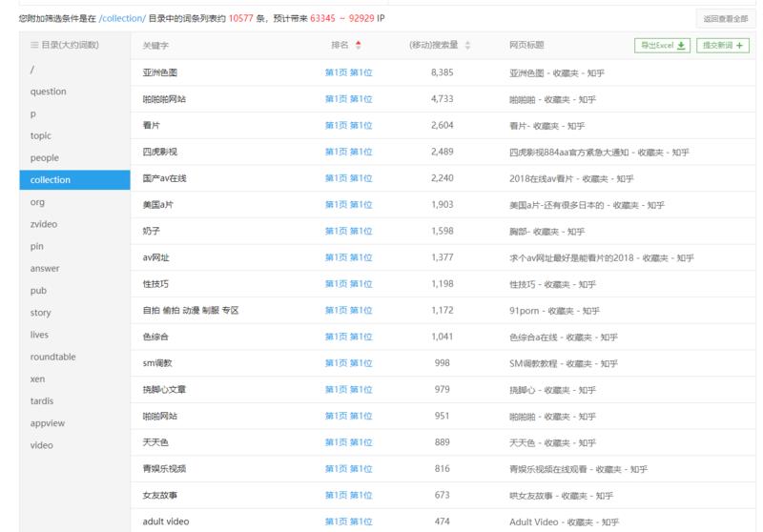Sort by 排名 column arrow
The height and width of the screenshot is (532, 763).
[x=359, y=45]
